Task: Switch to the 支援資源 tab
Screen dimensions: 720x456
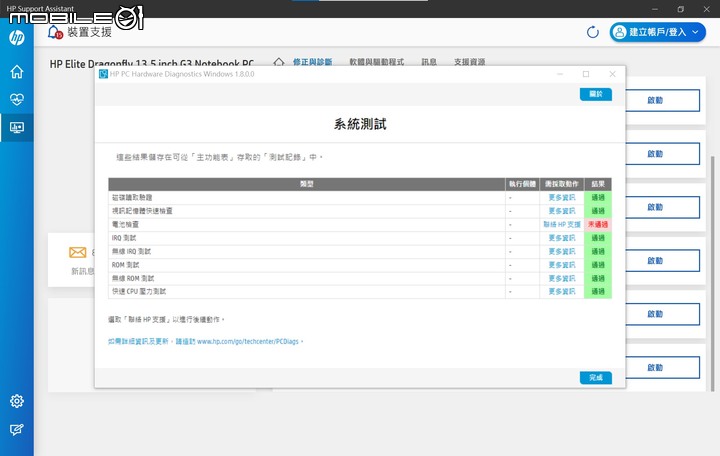Action: 469,62
